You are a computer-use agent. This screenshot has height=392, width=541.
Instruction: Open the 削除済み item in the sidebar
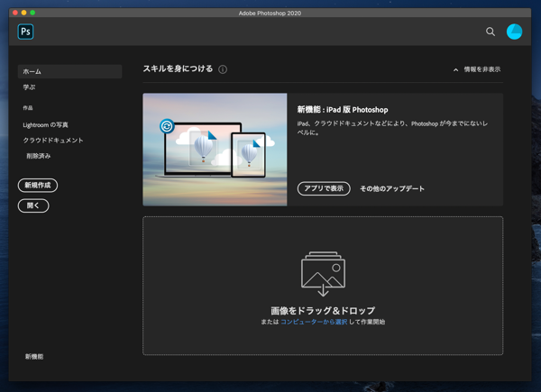(x=39, y=156)
